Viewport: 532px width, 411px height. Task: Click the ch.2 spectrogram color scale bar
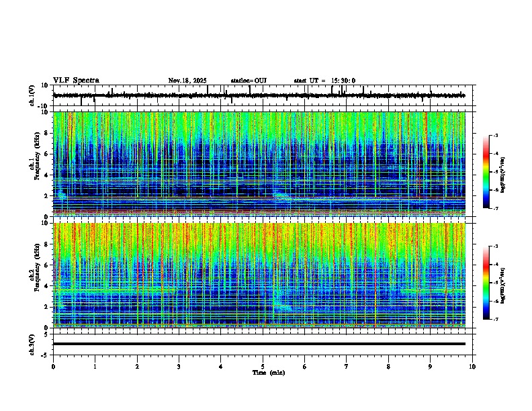pos(486,283)
